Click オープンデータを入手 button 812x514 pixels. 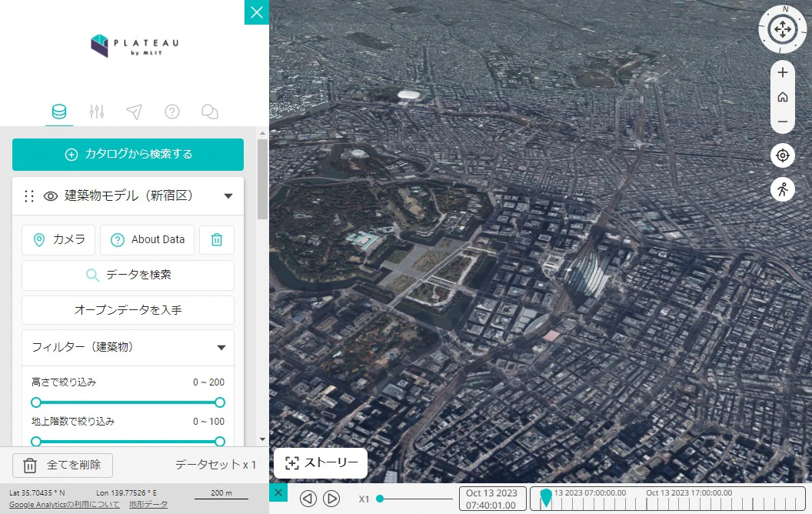tap(128, 310)
